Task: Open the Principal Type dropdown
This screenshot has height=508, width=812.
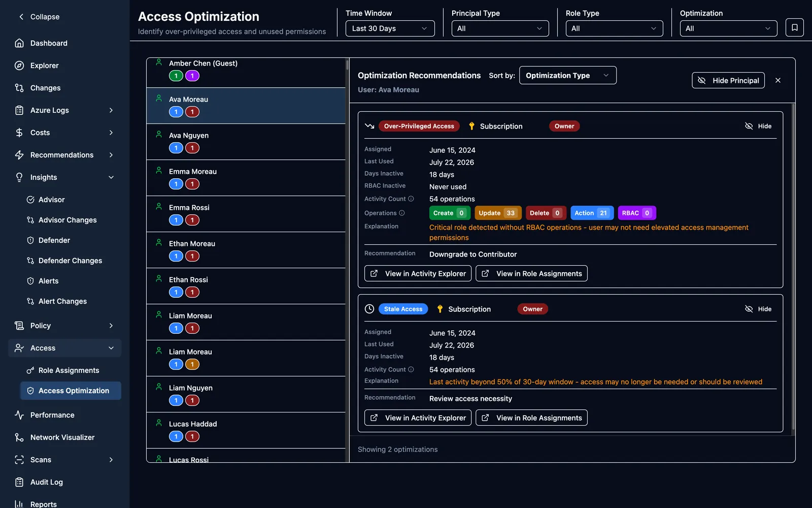Action: tap(500, 28)
